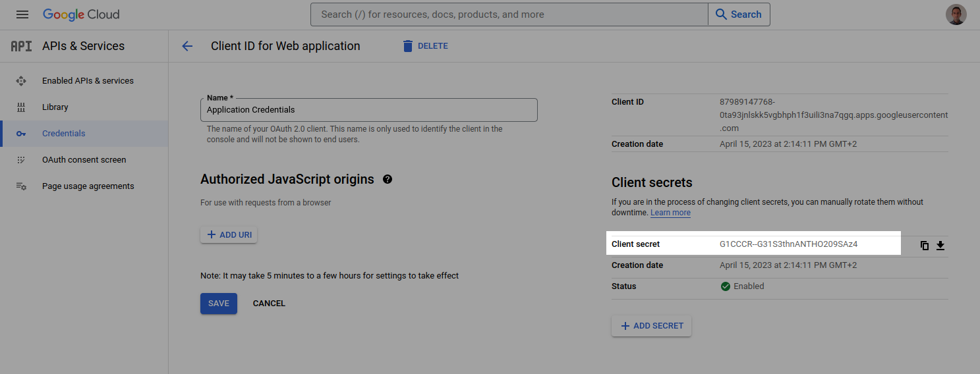This screenshot has width=980, height=374.
Task: Go back using the left arrow
Action: [x=187, y=46]
